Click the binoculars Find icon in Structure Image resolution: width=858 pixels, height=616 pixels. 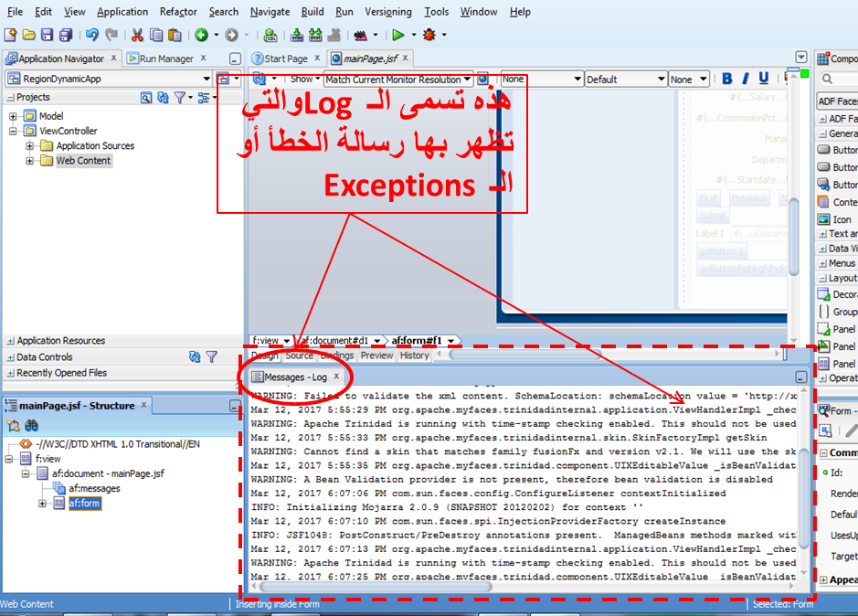pyautogui.click(x=32, y=426)
